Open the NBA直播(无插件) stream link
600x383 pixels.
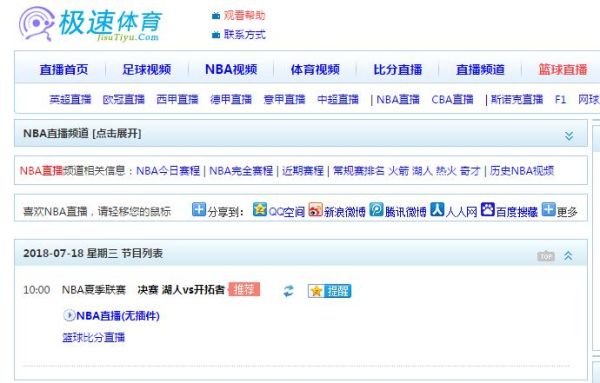[118, 316]
